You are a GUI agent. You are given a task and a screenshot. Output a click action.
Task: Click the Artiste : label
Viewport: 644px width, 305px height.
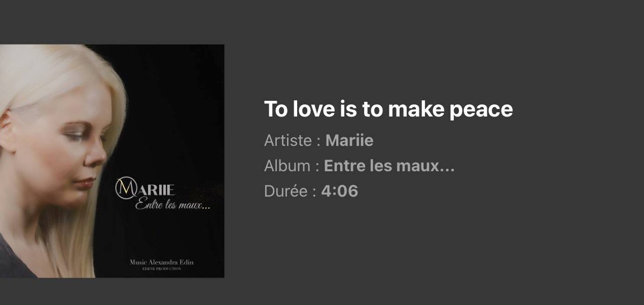293,140
